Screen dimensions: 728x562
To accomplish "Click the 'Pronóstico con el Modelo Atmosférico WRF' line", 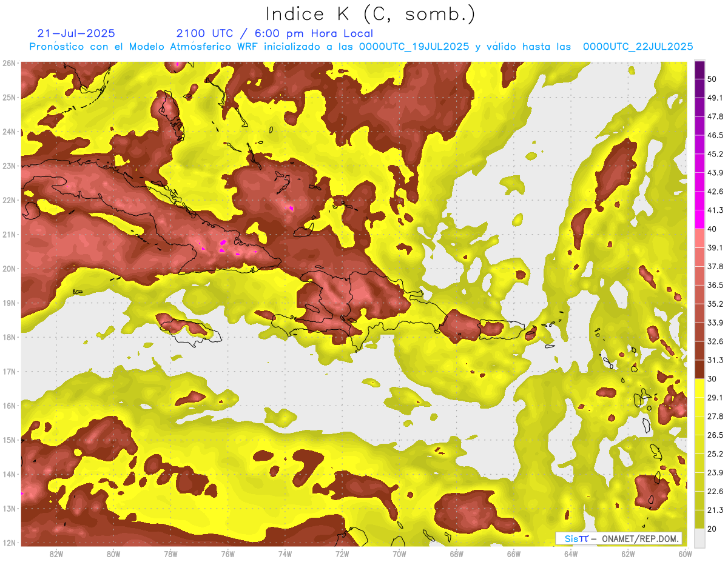I will [x=362, y=47].
